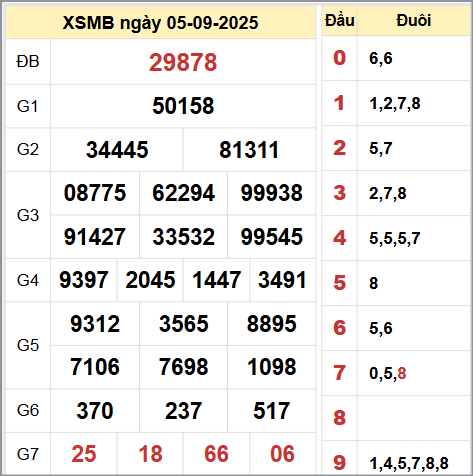Click tail values 6,6 for head 0
This screenshot has height=476, width=473.
pyautogui.click(x=381, y=58)
